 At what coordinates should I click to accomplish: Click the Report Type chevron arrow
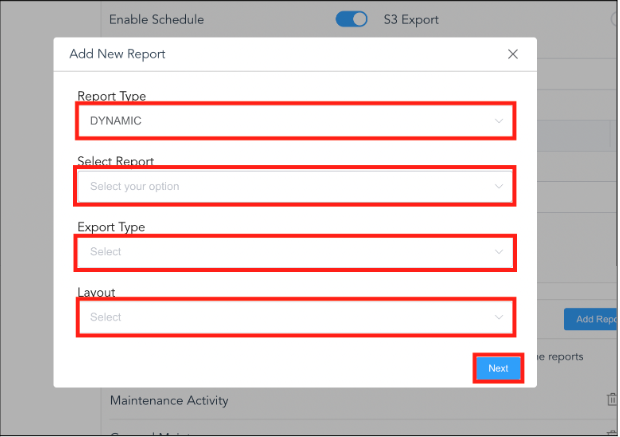499,121
